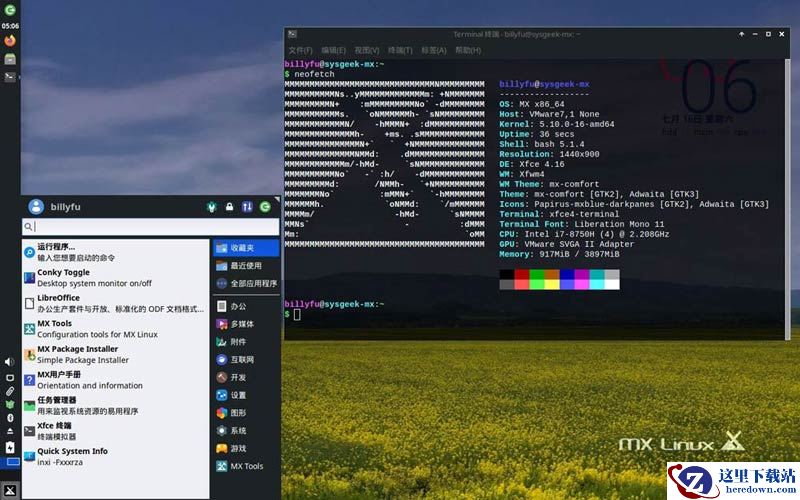The width and height of the screenshot is (800, 500).
Task: Click in the menu search field
Action: pyautogui.click(x=151, y=227)
